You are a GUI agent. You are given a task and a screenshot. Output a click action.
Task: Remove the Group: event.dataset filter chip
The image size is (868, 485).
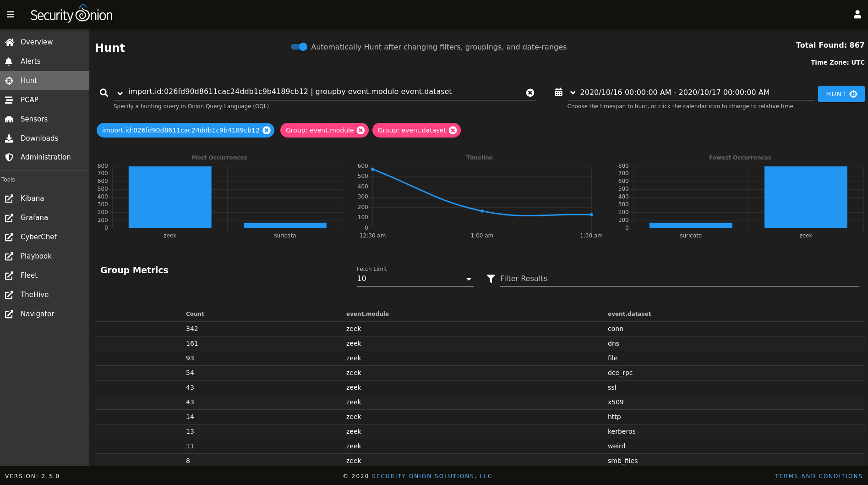(453, 130)
